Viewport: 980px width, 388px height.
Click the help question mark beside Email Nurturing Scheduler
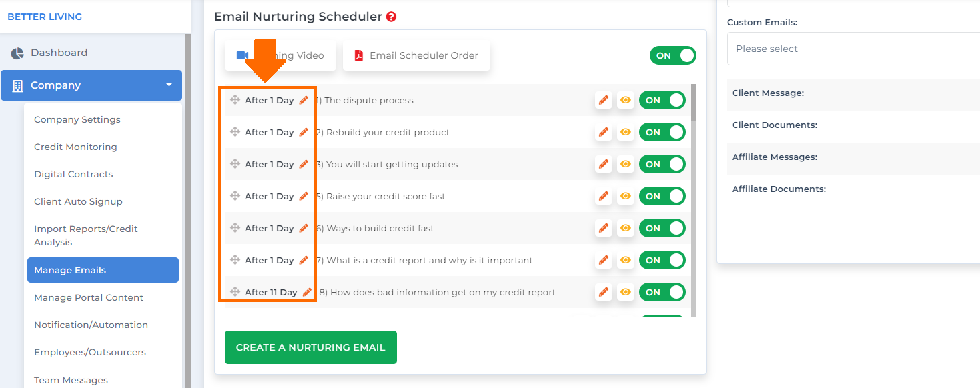click(x=392, y=17)
